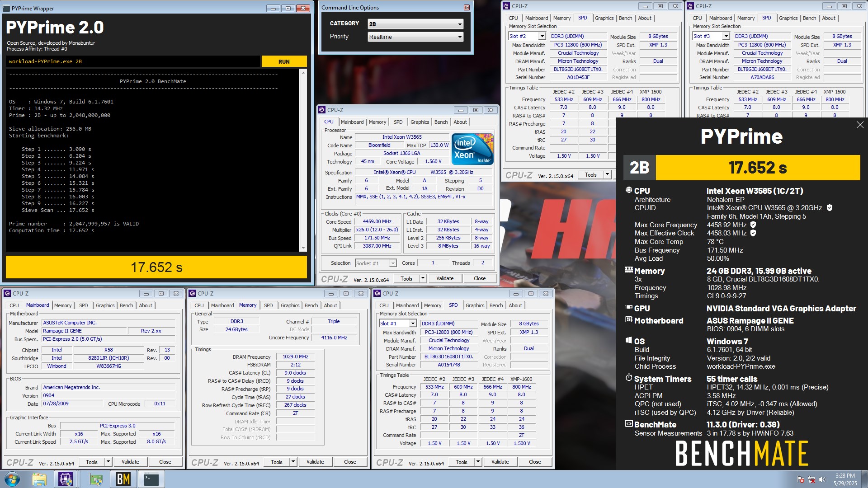
Task: Select the Serial Number A0154748 field
Action: [448, 365]
